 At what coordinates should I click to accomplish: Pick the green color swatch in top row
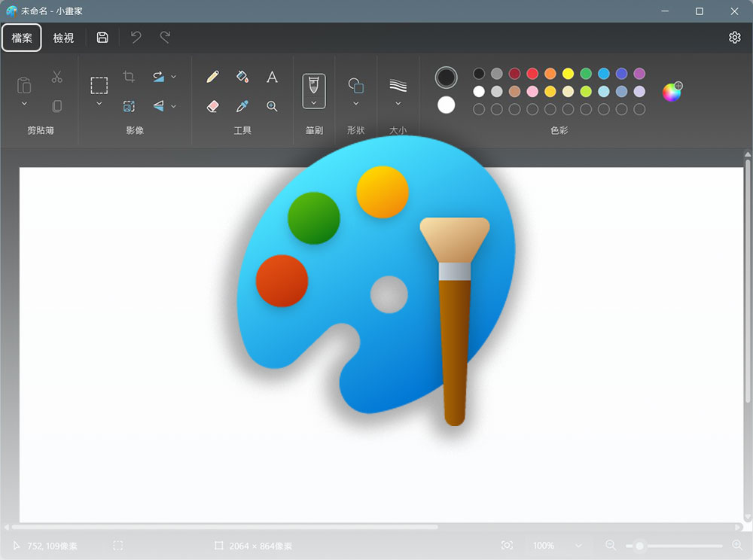586,74
